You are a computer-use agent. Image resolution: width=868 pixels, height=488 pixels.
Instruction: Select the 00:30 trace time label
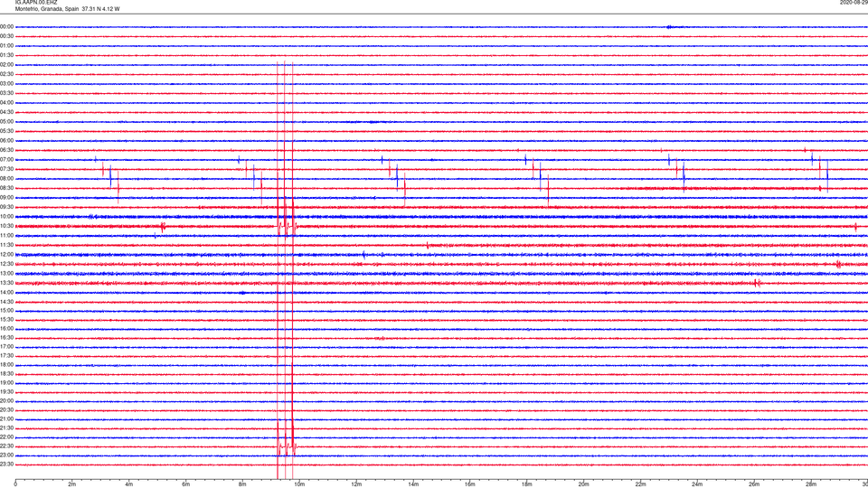point(6,36)
